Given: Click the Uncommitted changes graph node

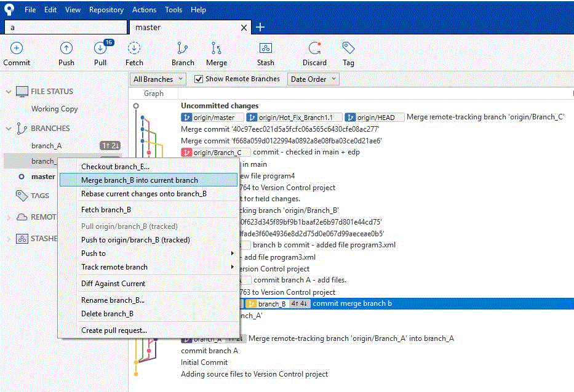Looking at the screenshot, I should tap(136, 106).
